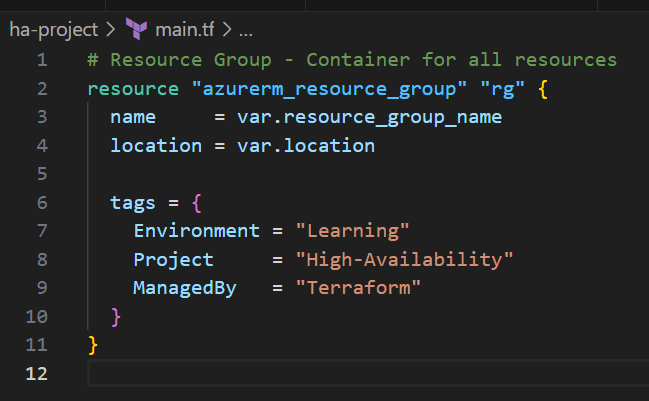Click the "Terraform" ManagedBy value
Viewport: 649px width, 401px height.
(x=358, y=288)
